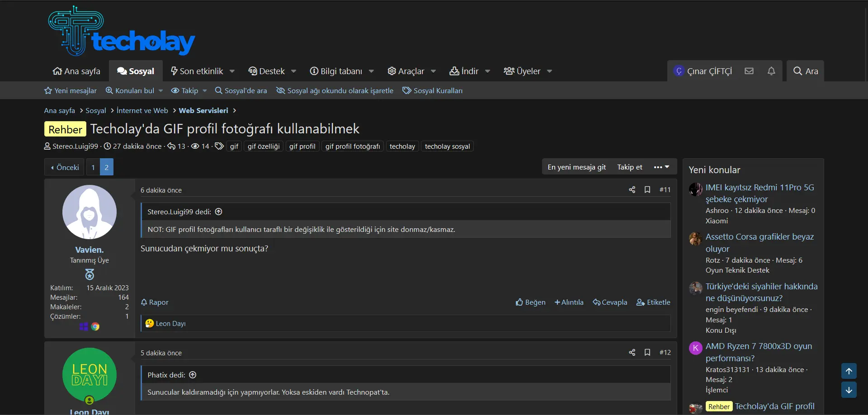Viewport: 868px width, 415px height.
Task: Open the techolay sosyal tag
Action: [x=448, y=146]
